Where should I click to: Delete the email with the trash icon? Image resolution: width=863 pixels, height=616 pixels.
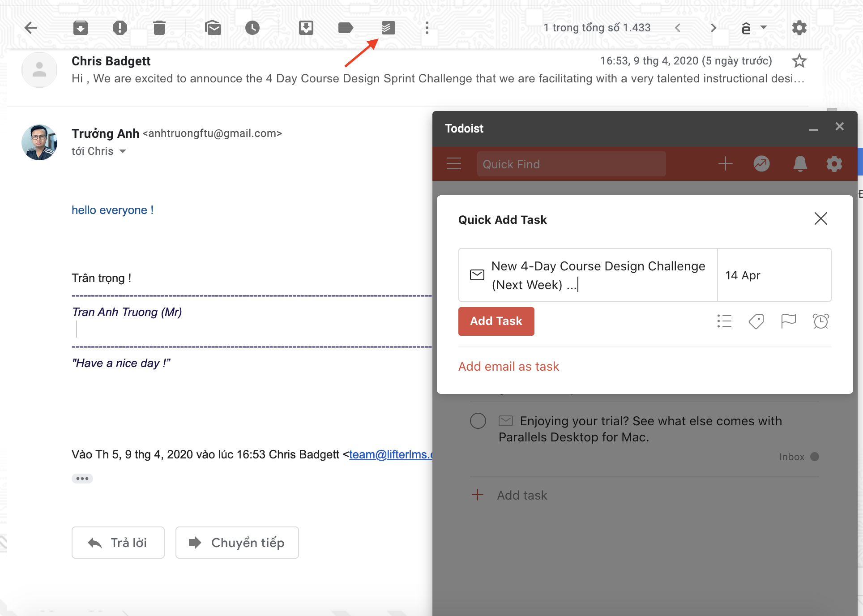tap(159, 28)
